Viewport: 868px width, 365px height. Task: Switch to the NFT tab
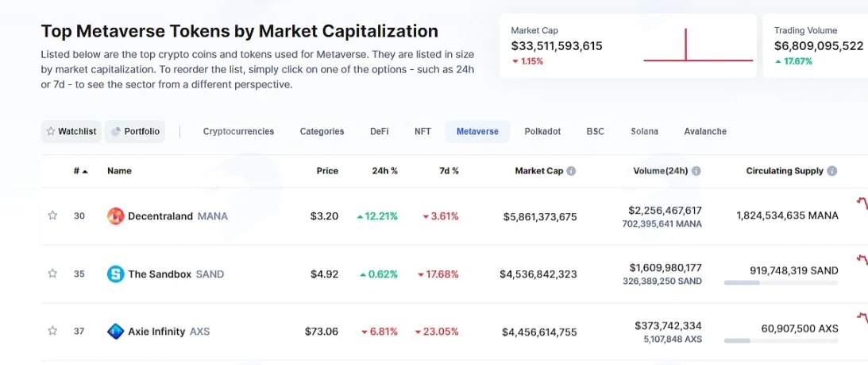click(422, 131)
